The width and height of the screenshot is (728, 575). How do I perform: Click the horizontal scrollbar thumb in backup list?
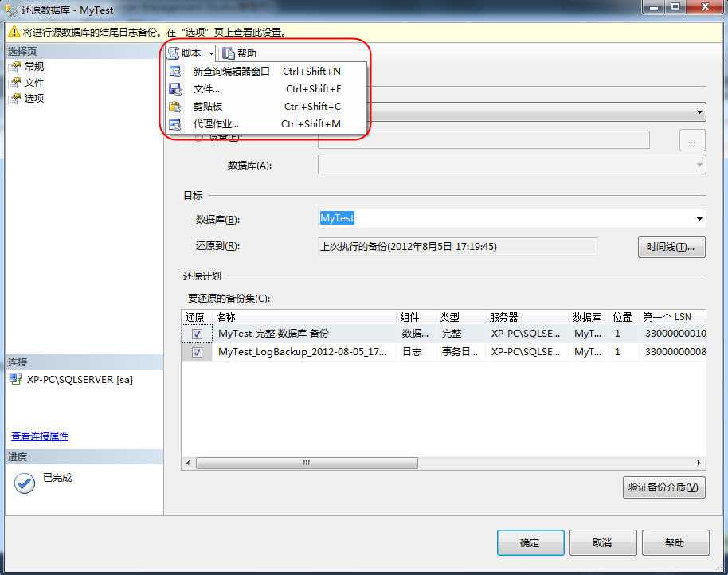click(307, 463)
